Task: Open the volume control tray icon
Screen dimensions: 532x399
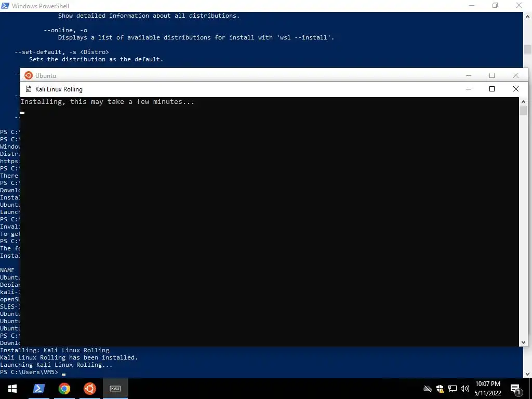Action: (x=465, y=389)
